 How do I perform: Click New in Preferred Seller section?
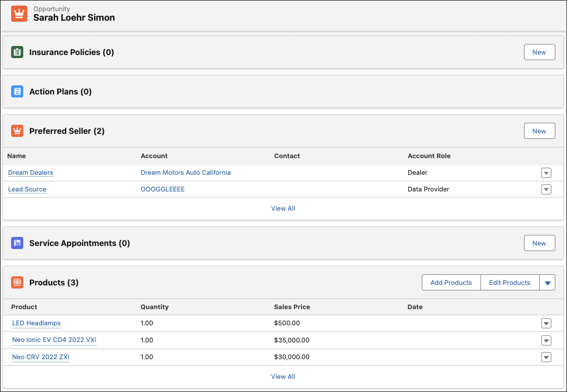tap(539, 131)
